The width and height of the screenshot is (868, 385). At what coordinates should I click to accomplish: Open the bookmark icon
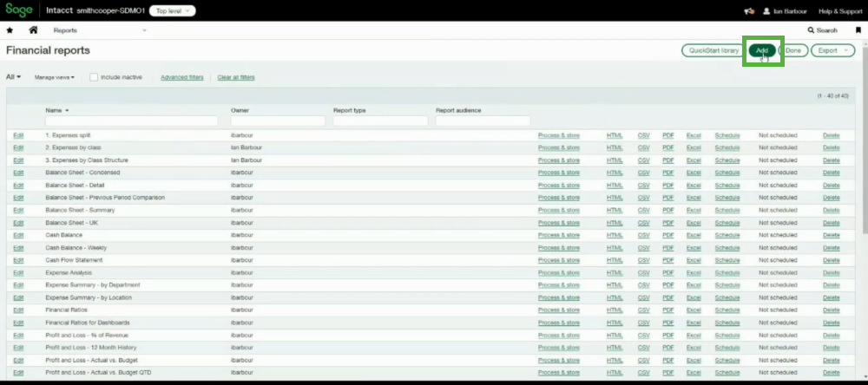coord(858,30)
